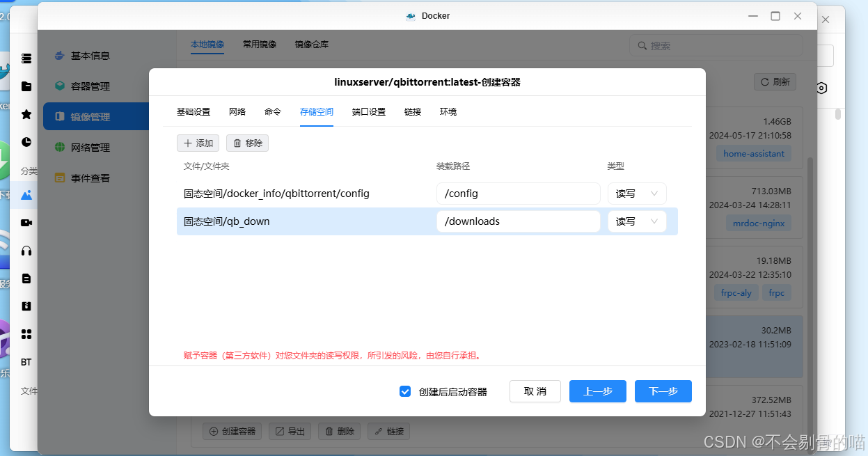
Task: Select the document category icon in strip
Action: point(26,278)
